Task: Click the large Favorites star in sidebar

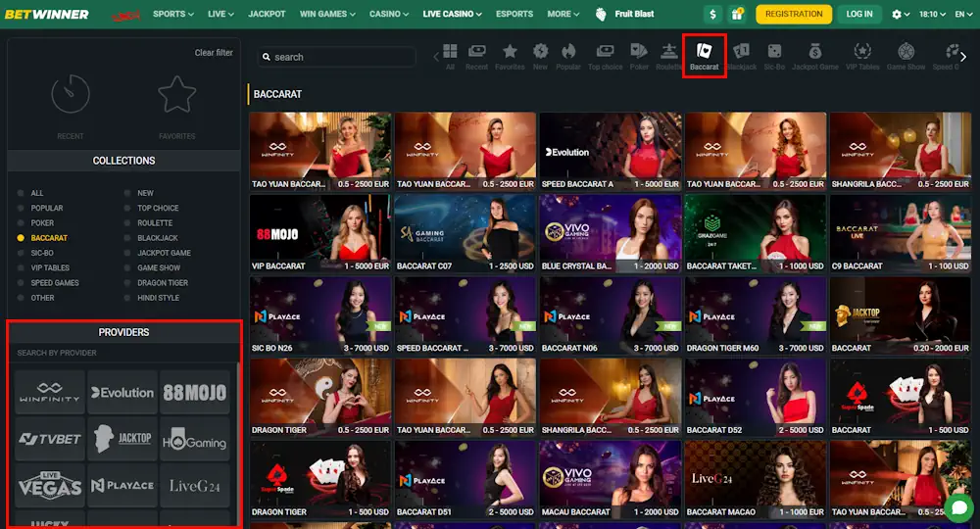Action: 176,94
